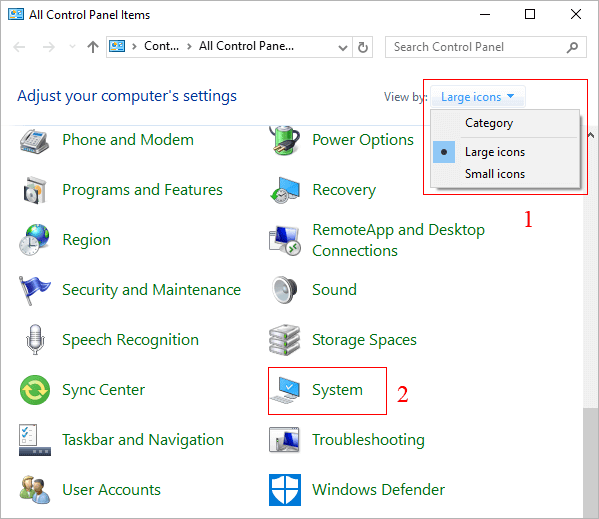Open the Storage Spaces link
This screenshot has width=599, height=519.
364,340
